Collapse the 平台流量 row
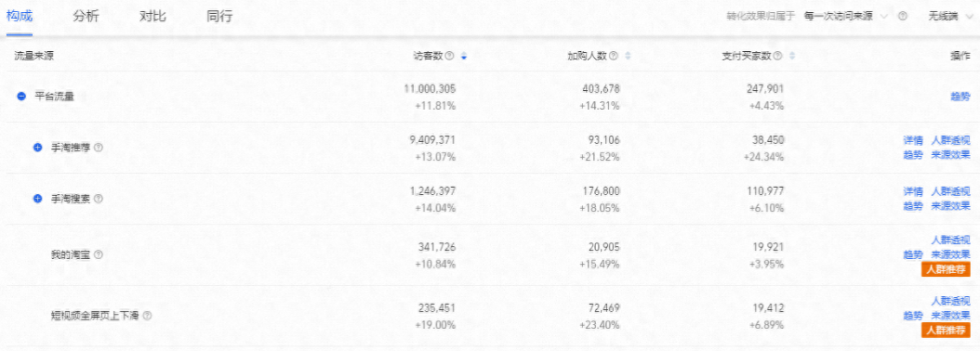 [x=21, y=97]
